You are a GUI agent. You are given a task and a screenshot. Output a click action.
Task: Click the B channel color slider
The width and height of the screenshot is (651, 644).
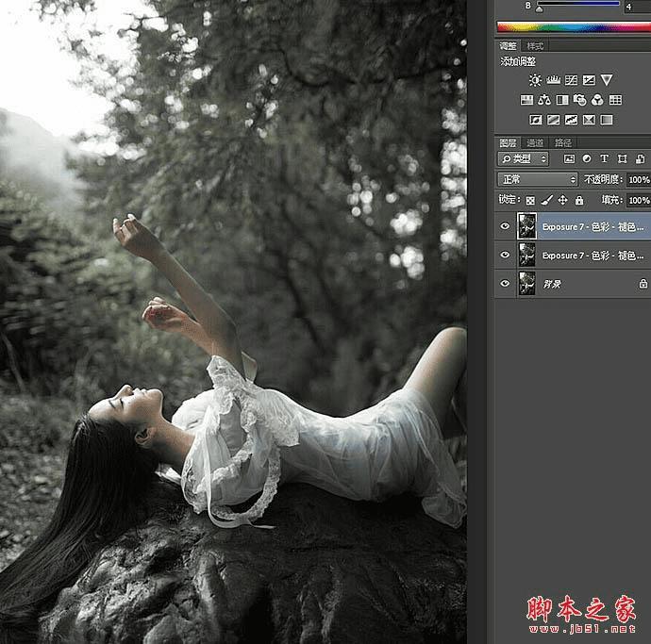click(x=578, y=5)
